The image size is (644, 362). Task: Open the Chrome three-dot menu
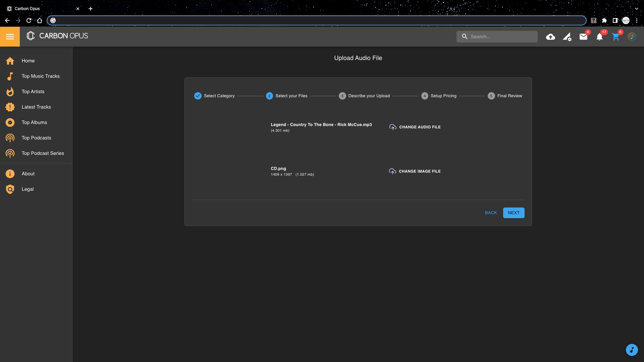click(x=637, y=20)
